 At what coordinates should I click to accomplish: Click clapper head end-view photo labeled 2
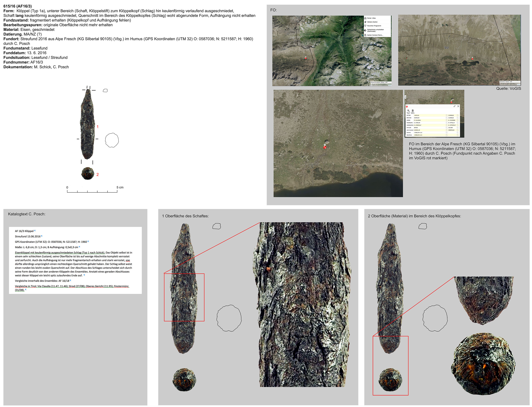coord(88,173)
